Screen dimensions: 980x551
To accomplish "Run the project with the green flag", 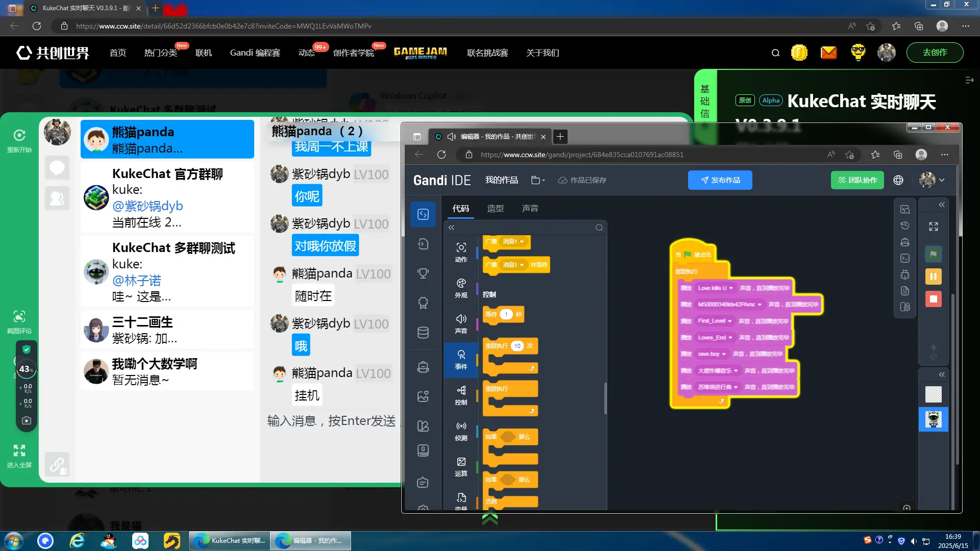I will (934, 254).
